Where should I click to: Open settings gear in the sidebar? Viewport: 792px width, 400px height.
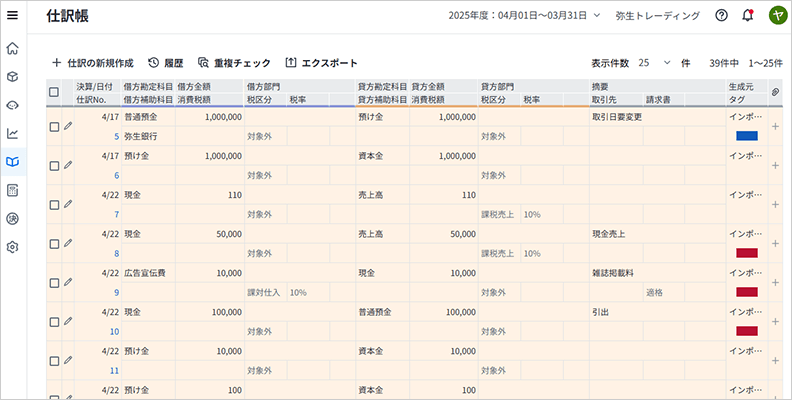click(x=13, y=246)
